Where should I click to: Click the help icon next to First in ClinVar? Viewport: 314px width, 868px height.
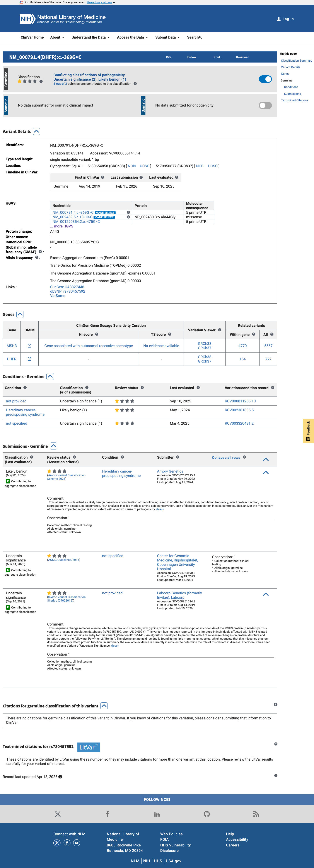(102, 177)
